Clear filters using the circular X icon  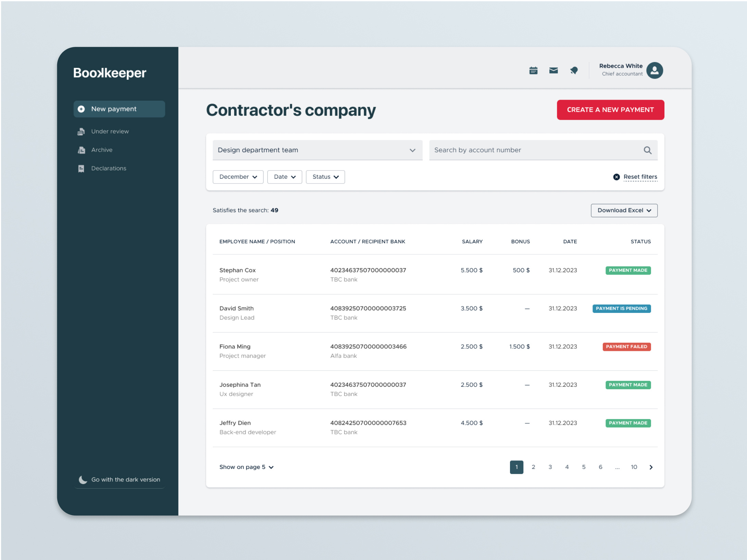click(617, 177)
